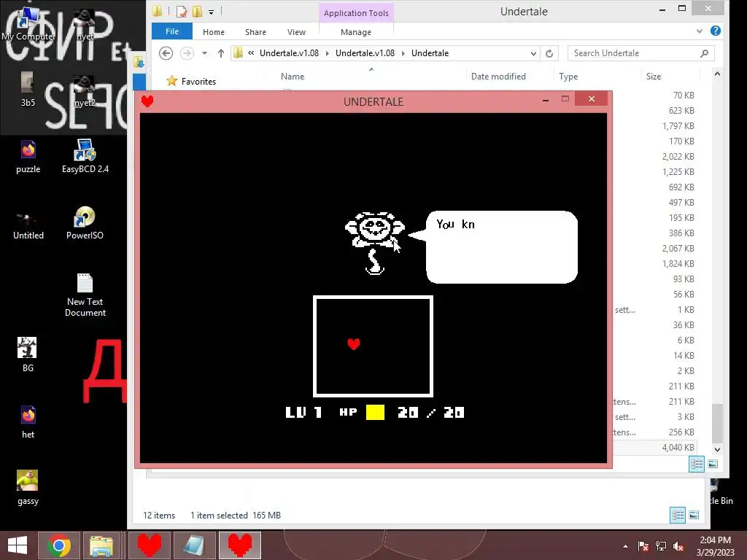Screen dimensions: 747x560
Task: Open Favorites in navigation pane
Action: coord(192,81)
